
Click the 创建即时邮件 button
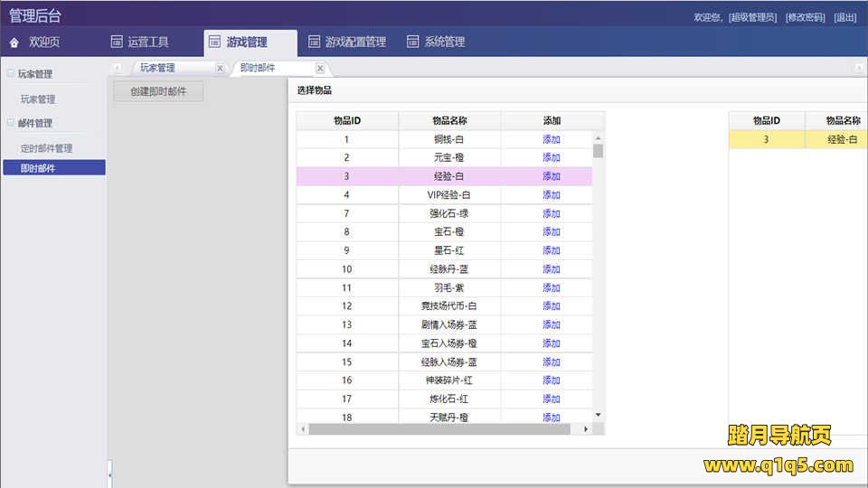pyautogui.click(x=158, y=91)
